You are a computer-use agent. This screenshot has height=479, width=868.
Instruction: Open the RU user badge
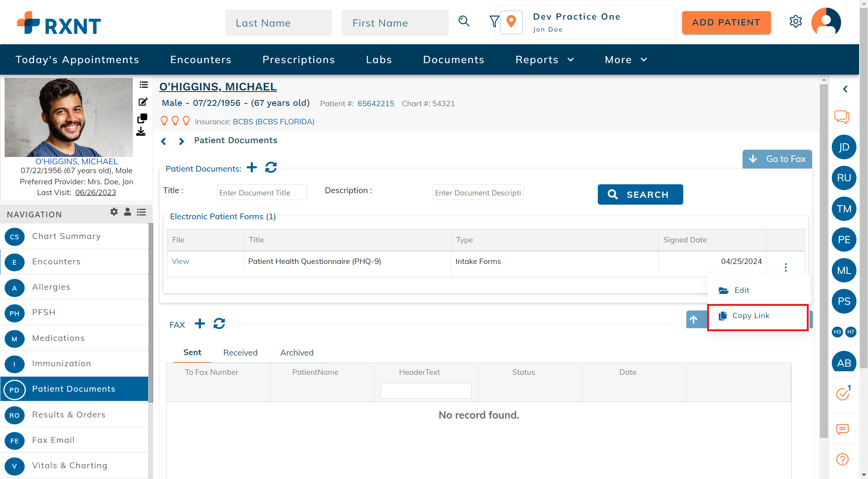point(844,178)
